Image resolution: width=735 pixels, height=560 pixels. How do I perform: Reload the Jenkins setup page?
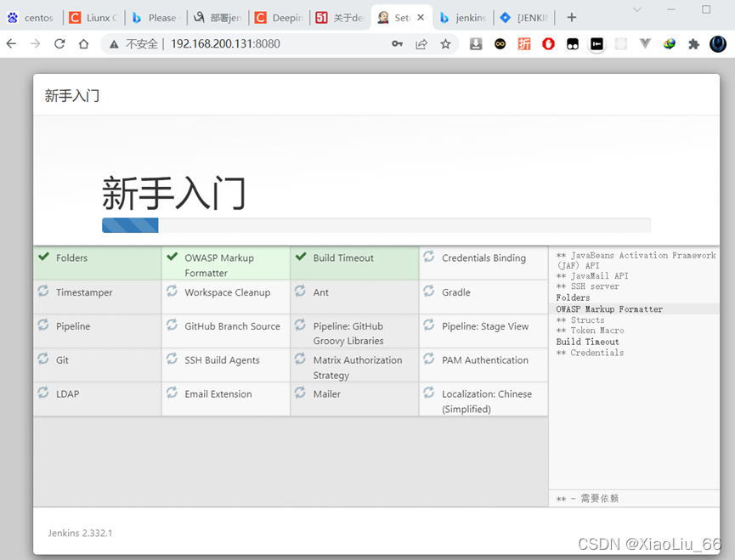pyautogui.click(x=59, y=44)
